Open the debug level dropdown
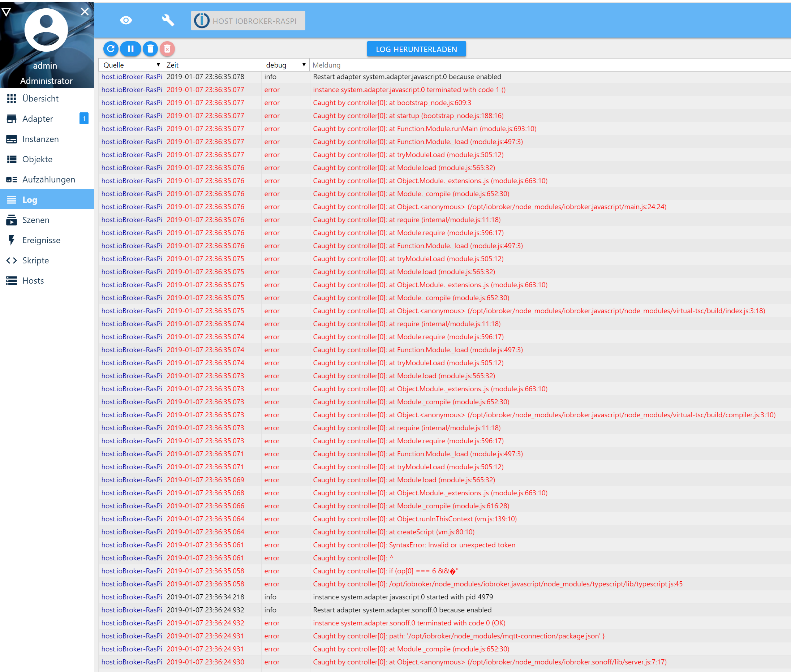The height and width of the screenshot is (672, 791). pyautogui.click(x=285, y=65)
